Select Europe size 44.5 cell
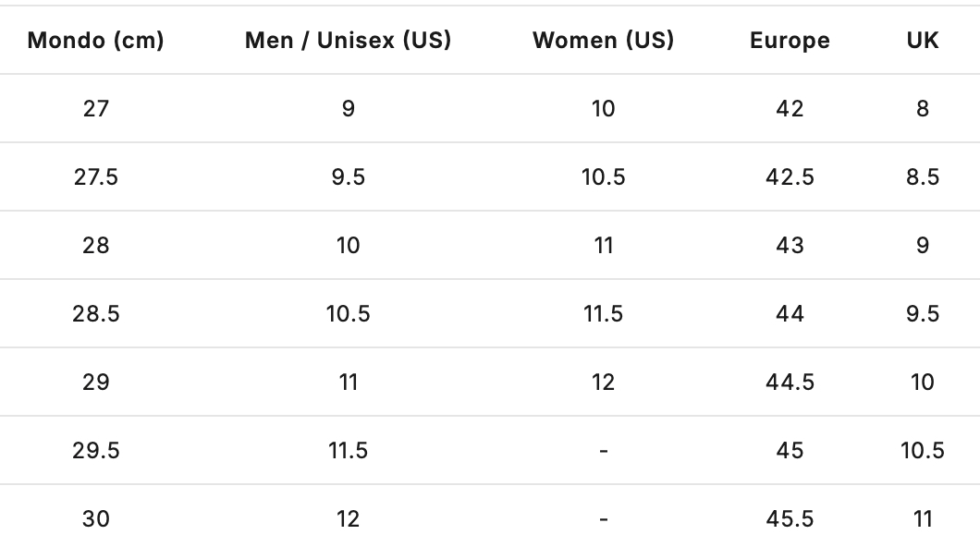Viewport: 980px width, 547px height. pos(790,383)
